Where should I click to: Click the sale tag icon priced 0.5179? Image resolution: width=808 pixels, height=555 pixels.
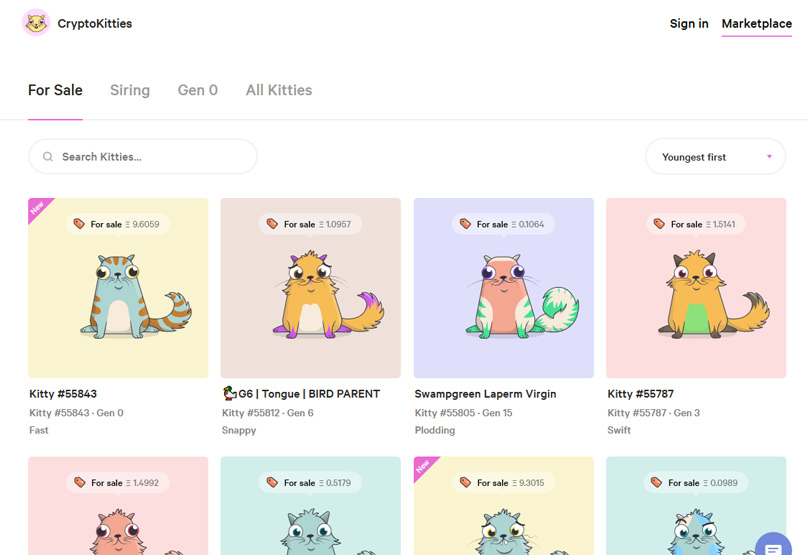click(272, 482)
